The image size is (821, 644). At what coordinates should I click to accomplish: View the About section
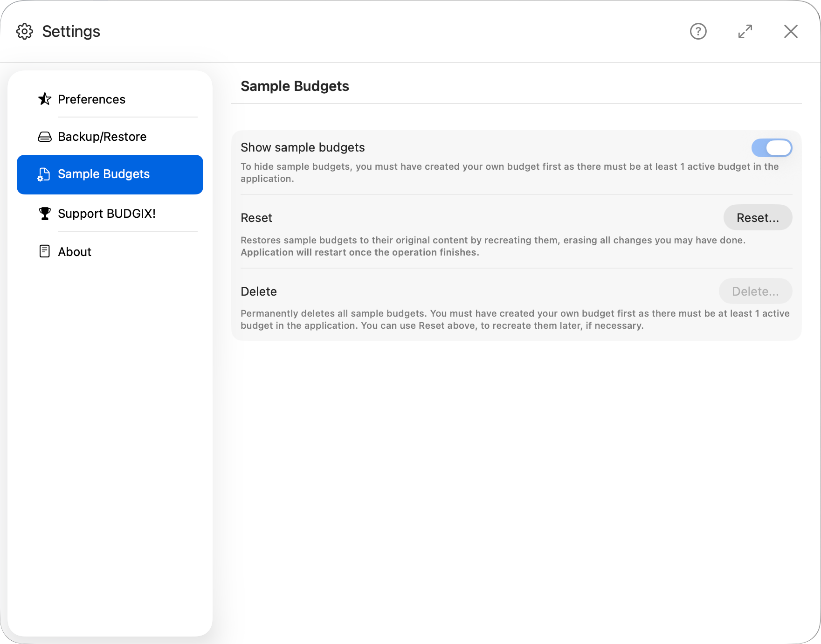(x=75, y=251)
